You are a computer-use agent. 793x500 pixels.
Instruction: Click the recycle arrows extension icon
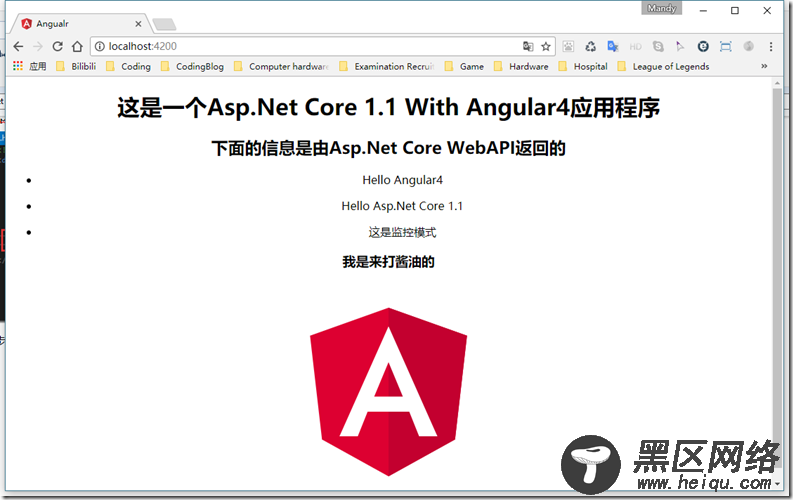pos(591,47)
